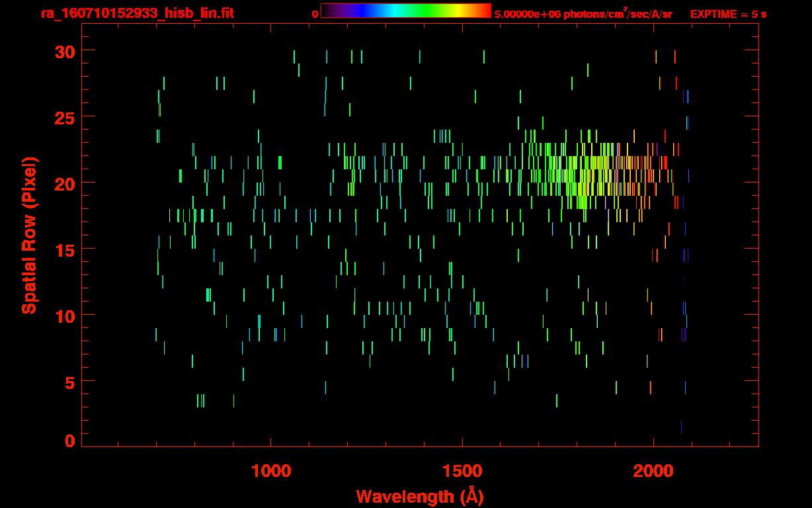This screenshot has height=508, width=812.
Task: Select the 1500 wavelength tick label
Action: [462, 471]
